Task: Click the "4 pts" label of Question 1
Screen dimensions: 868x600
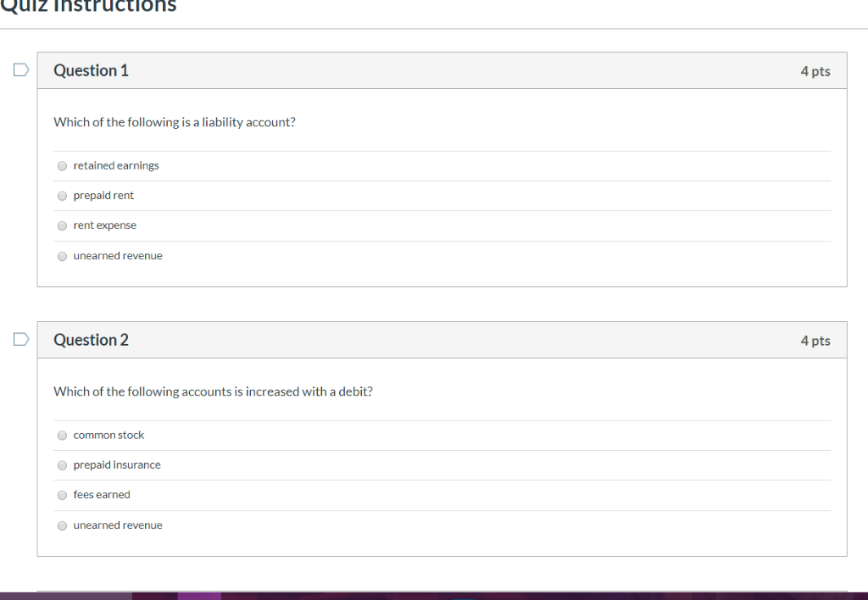Action: 815,71
